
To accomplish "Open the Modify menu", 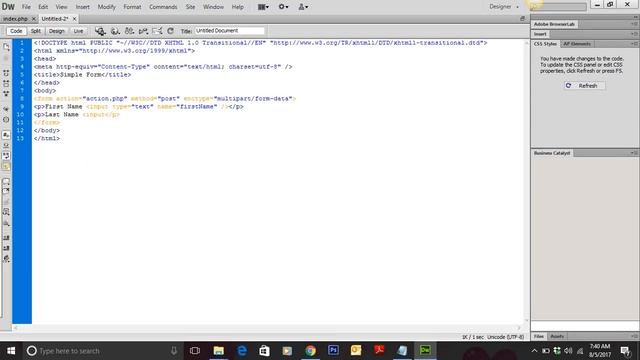I will (x=107, y=7).
